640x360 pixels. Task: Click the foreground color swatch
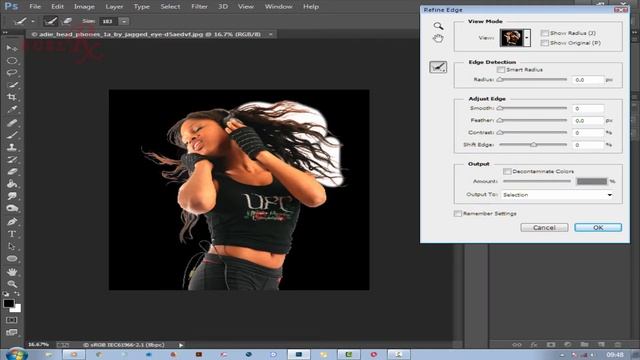pyautogui.click(x=9, y=303)
